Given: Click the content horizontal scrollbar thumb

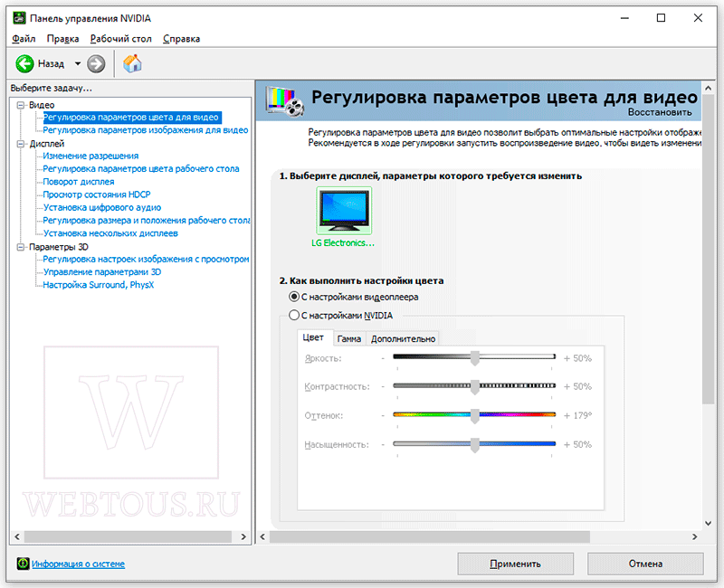Looking at the screenshot, I should coord(429,536).
